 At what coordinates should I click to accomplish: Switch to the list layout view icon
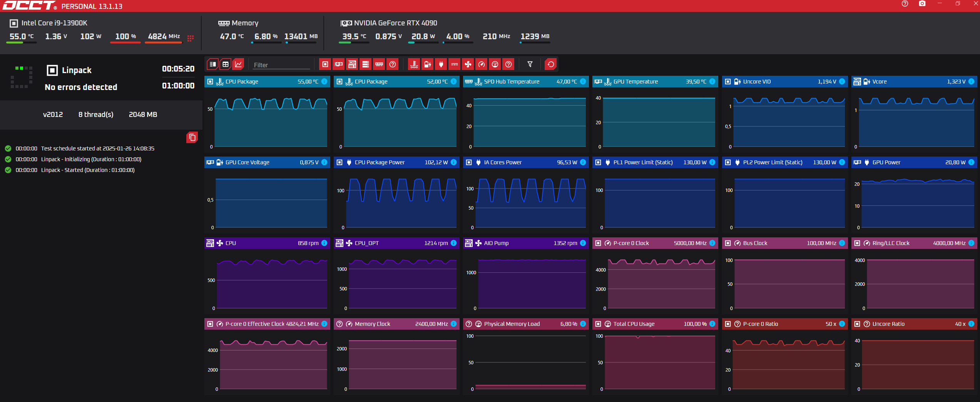click(212, 64)
